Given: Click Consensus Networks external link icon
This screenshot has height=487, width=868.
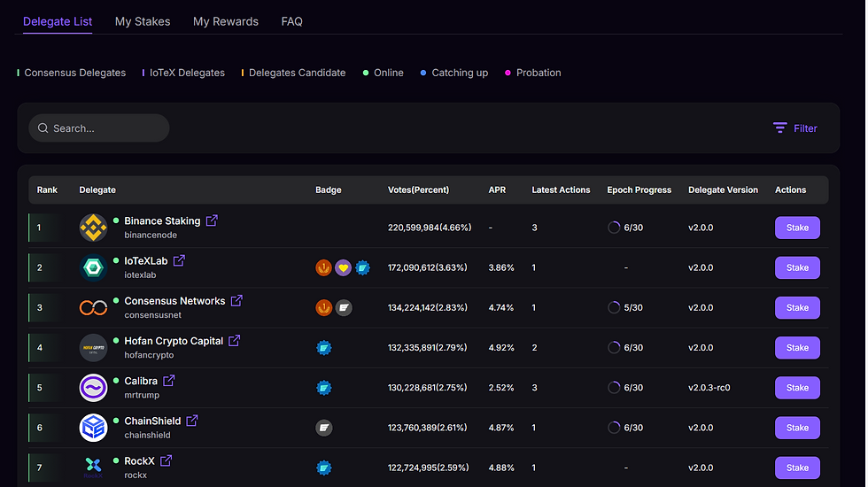Looking at the screenshot, I should 236,300.
